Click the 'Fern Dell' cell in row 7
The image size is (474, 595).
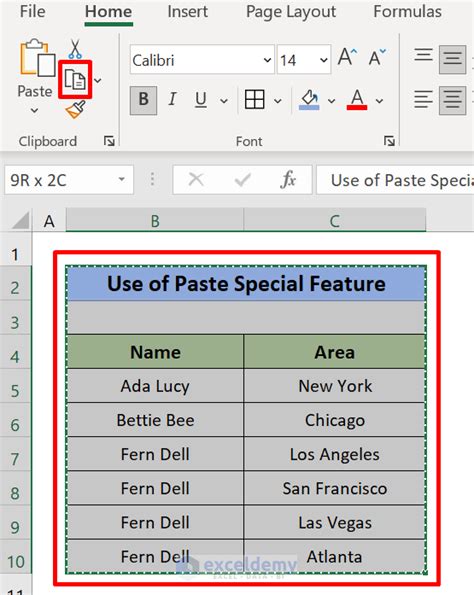pos(155,454)
